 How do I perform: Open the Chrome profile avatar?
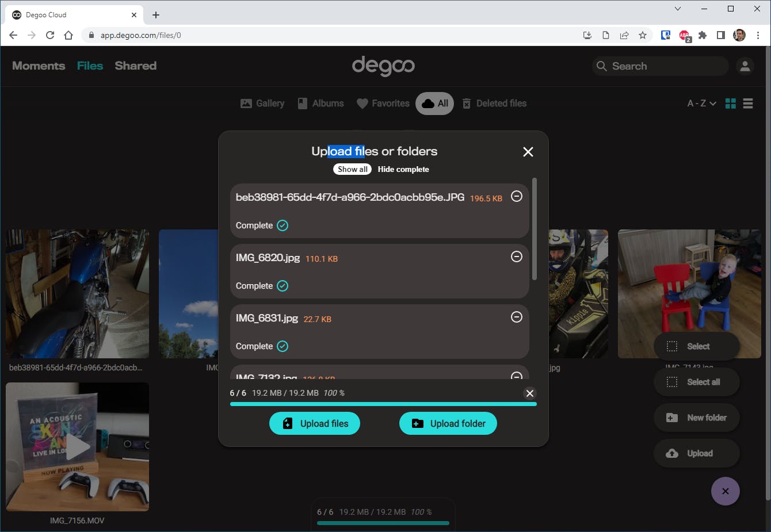pos(739,35)
